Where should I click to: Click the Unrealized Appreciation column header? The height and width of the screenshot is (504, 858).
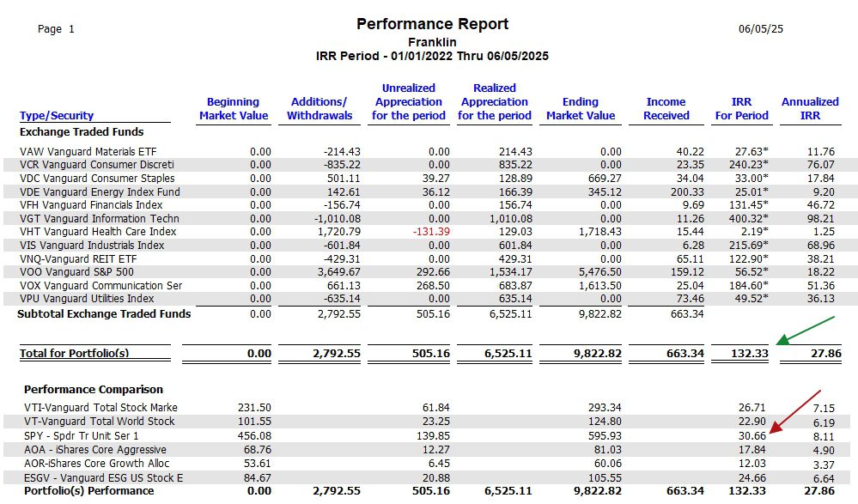coord(409,102)
